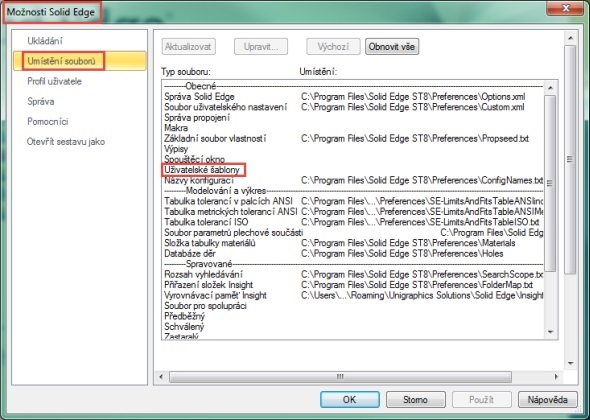This screenshot has height=420, width=590.
Task: Click the Propseed.txt location path
Action: coord(415,138)
